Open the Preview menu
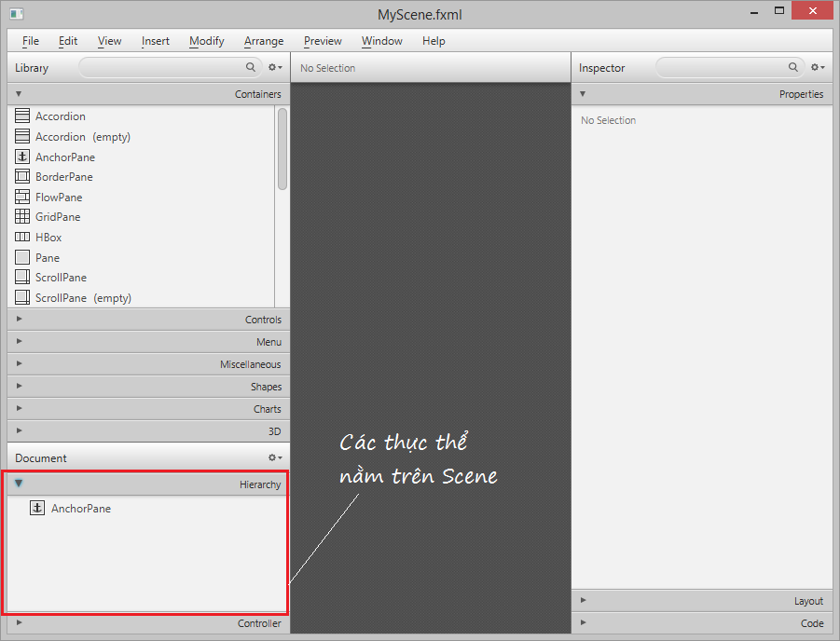 323,41
